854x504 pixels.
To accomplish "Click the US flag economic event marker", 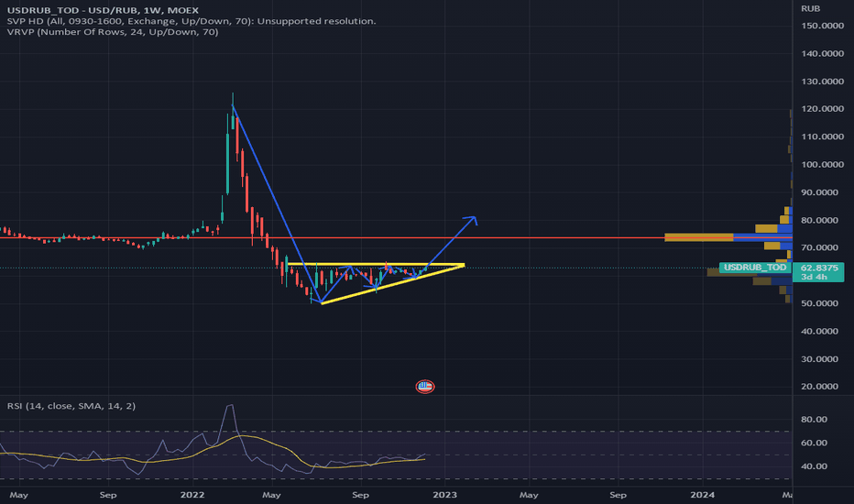I will click(x=425, y=387).
